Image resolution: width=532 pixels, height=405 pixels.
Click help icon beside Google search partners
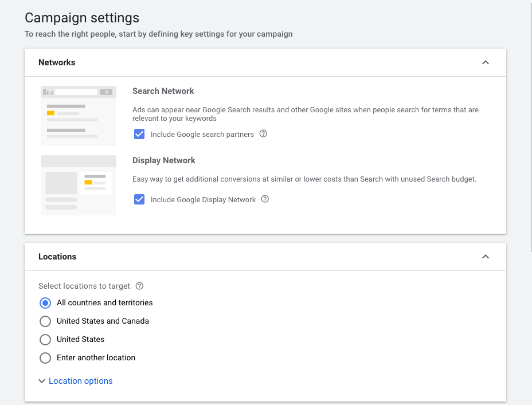coord(264,134)
